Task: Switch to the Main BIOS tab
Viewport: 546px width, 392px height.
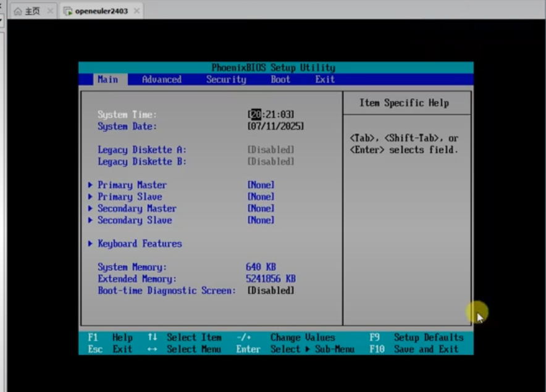Action: point(108,80)
